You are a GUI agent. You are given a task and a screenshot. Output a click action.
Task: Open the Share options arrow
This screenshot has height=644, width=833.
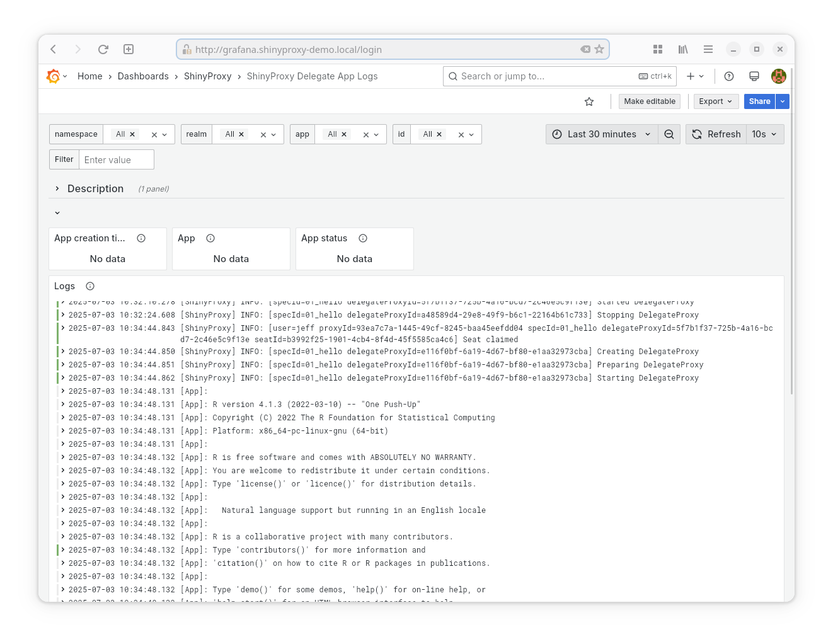(x=783, y=101)
